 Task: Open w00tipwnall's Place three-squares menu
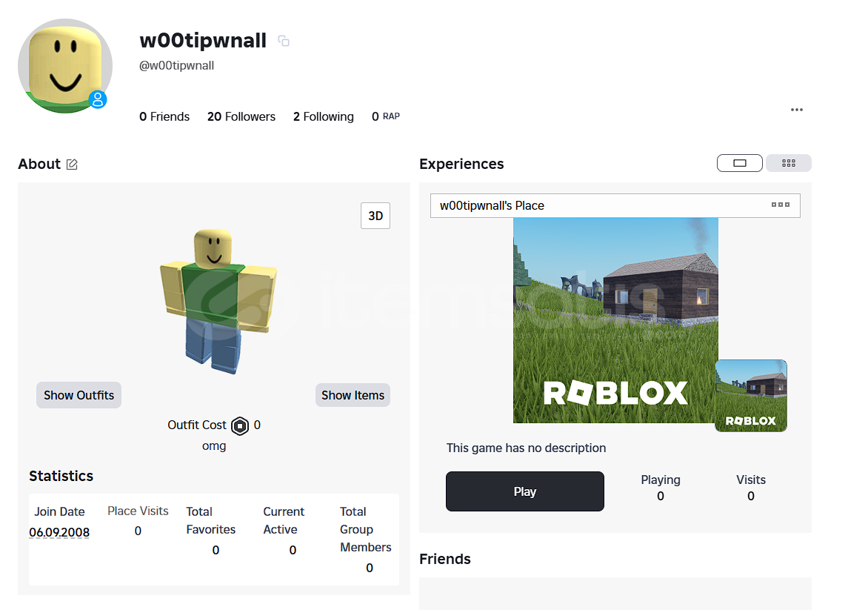pos(781,205)
